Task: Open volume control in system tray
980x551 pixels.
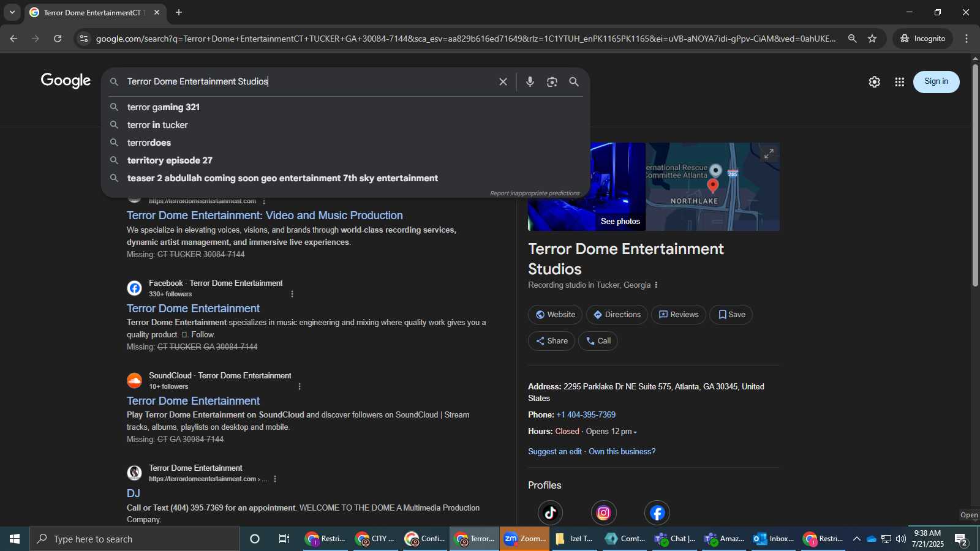Action: click(x=900, y=539)
